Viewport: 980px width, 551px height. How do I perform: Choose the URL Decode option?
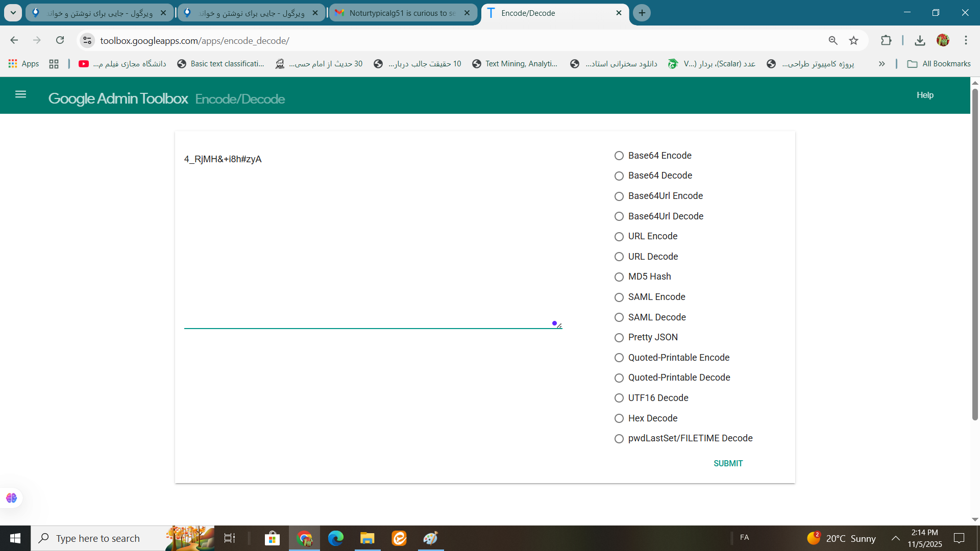pos(619,257)
